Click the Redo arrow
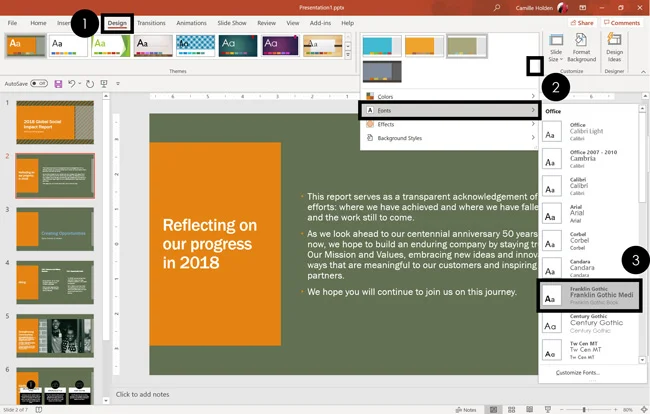Viewport: 650px width, 414px height. click(x=90, y=84)
